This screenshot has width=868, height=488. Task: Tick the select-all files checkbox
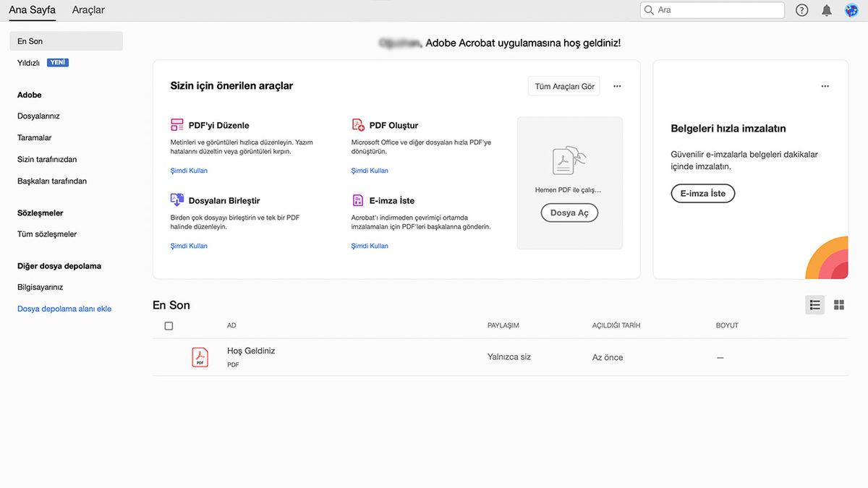(169, 326)
